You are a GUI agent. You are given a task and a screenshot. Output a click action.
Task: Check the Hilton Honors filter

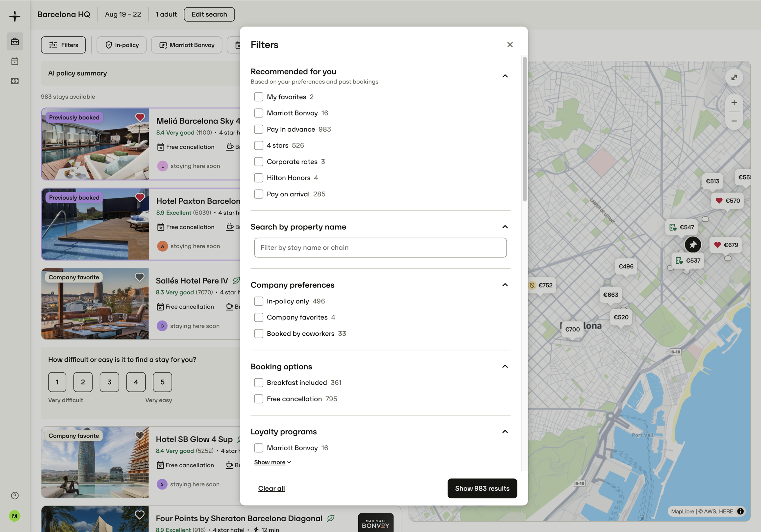tap(259, 178)
